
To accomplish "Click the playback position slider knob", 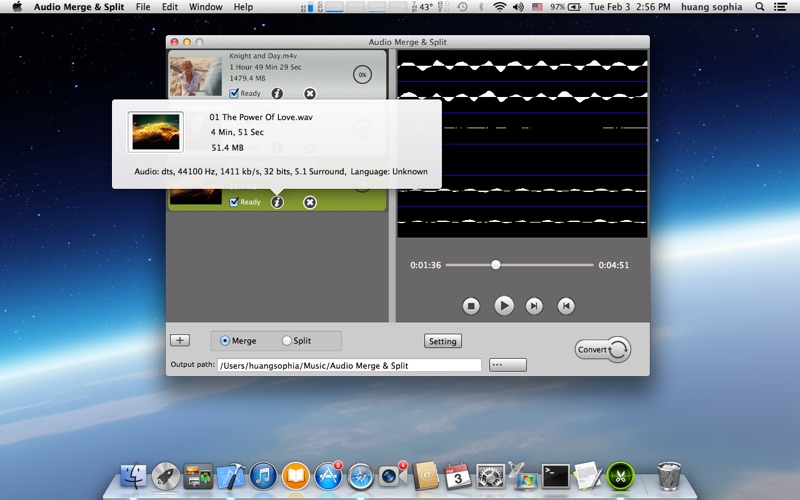I will click(495, 265).
